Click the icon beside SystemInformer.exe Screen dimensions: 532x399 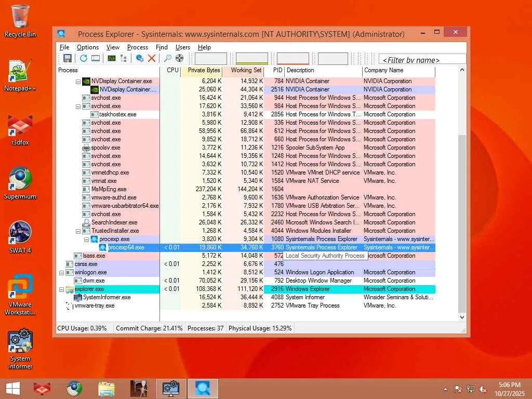coord(78,298)
